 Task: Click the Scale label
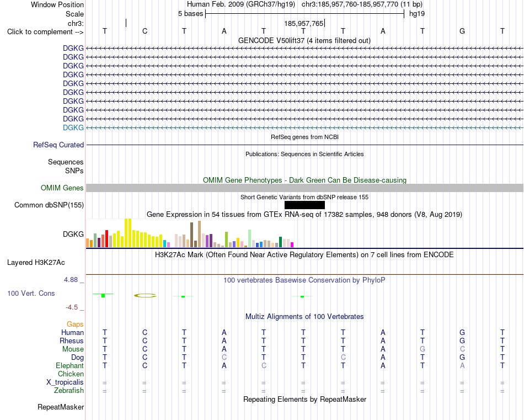[x=74, y=14]
